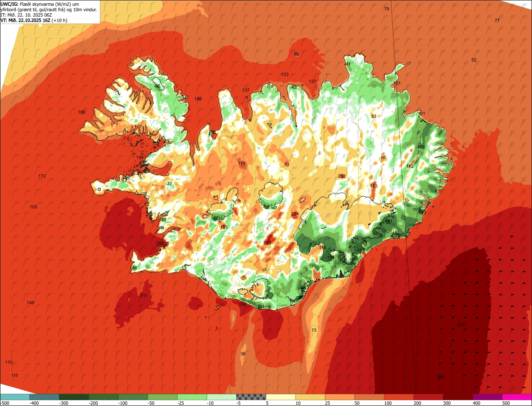Click the magenta swatch above 500
532x406 pixels.
[517, 397]
